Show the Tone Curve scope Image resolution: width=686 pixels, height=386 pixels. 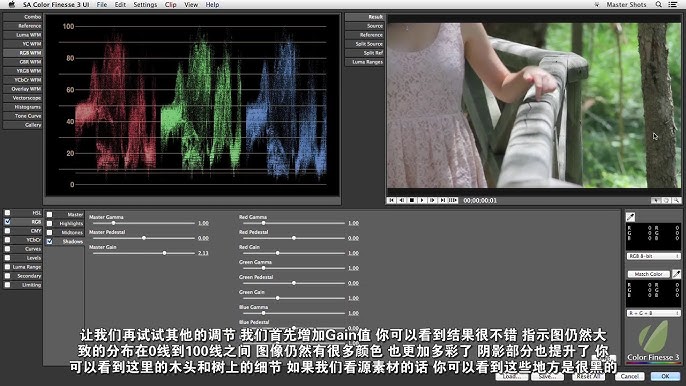tap(22, 116)
